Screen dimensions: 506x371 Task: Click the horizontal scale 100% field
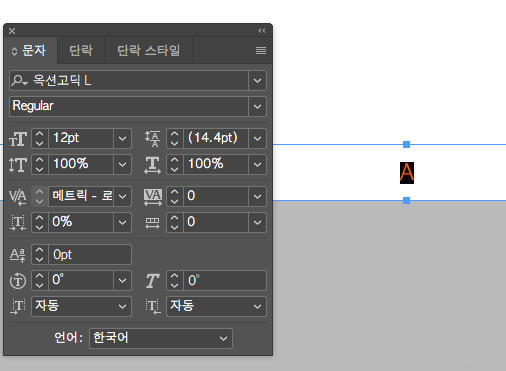(x=216, y=164)
